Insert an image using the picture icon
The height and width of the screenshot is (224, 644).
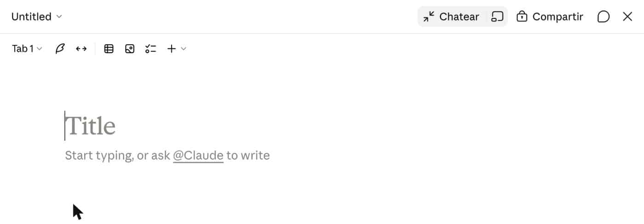130,49
